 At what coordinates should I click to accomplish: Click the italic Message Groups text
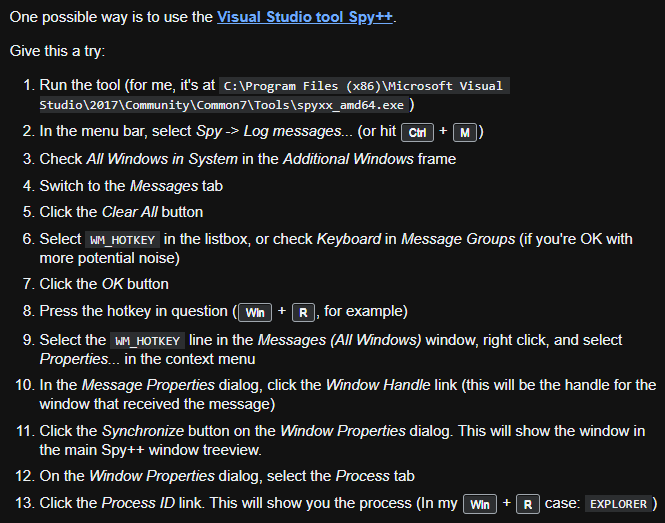pyautogui.click(x=458, y=239)
